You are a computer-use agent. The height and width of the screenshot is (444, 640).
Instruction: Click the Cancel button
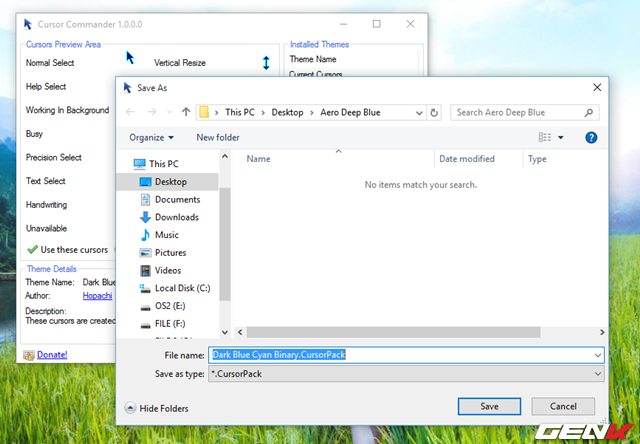563,406
